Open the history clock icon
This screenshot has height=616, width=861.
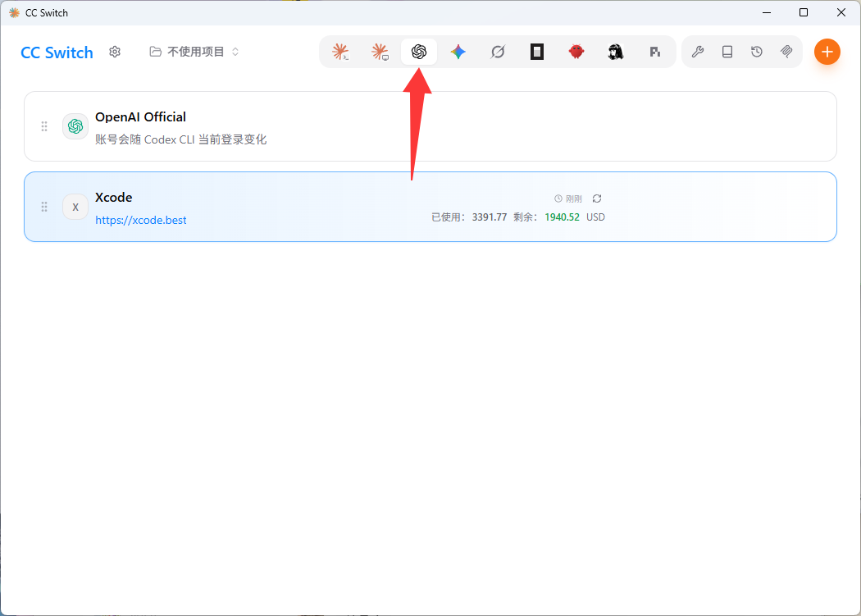click(757, 52)
